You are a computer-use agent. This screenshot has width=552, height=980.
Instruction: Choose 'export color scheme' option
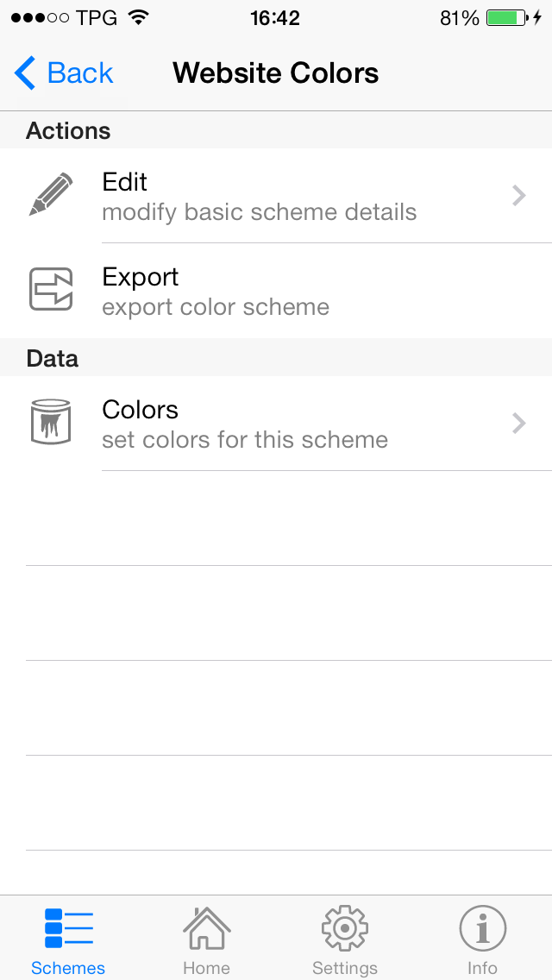coord(216,307)
